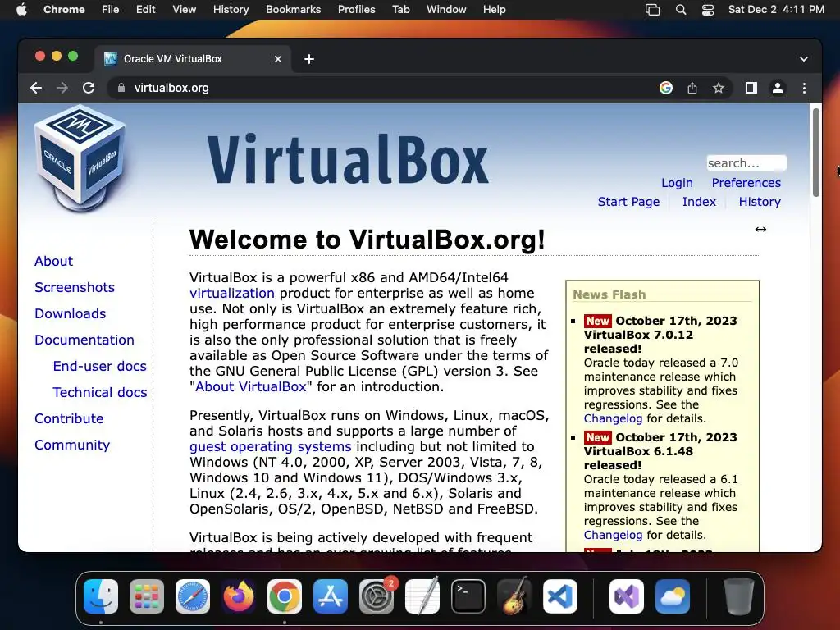Click the page vertical scrollbar thumb
Image resolution: width=840 pixels, height=630 pixels.
816,152
